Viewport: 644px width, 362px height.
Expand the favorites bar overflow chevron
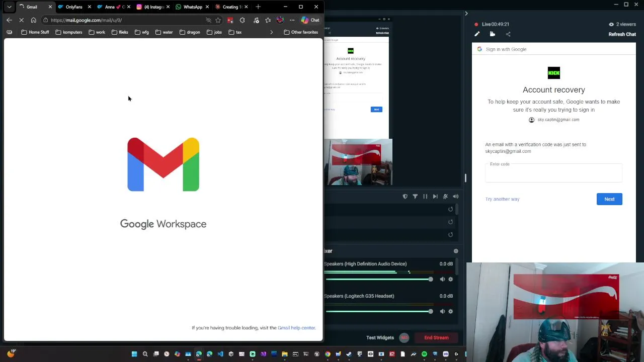271,32
